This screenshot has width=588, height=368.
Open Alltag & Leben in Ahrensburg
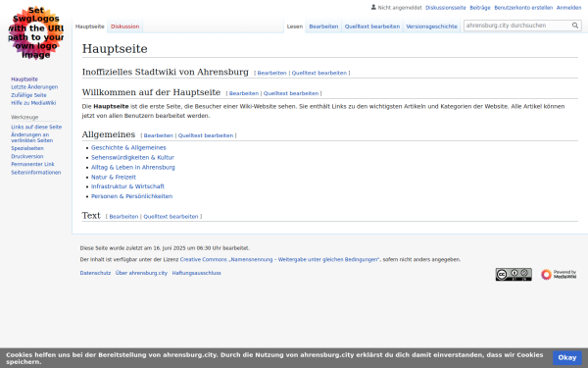click(133, 167)
